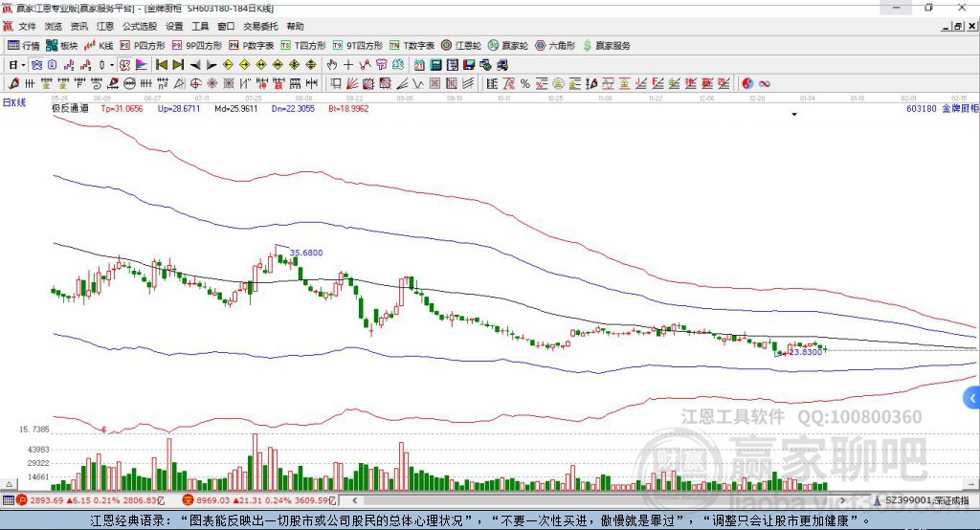Open the 浏览 menu

[x=54, y=26]
